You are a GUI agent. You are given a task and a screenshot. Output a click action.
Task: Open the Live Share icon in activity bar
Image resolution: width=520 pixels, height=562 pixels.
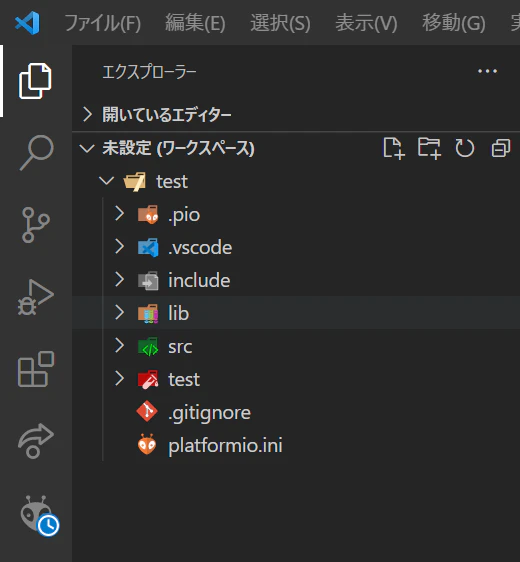pyautogui.click(x=36, y=441)
